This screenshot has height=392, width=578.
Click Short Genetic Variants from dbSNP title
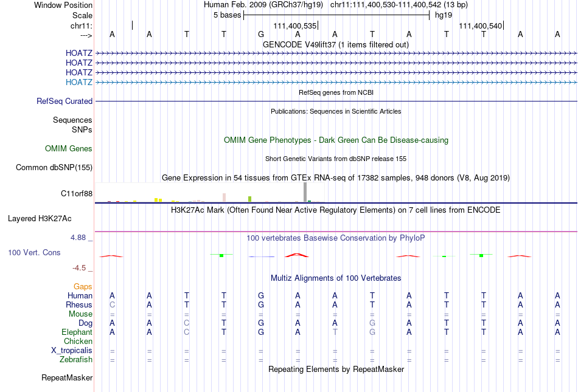click(336, 159)
